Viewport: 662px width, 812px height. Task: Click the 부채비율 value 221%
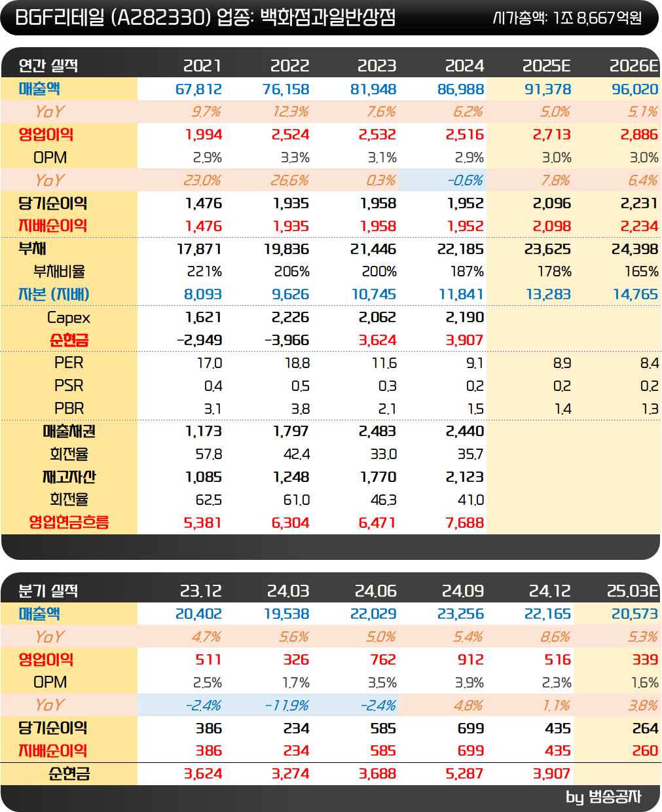pos(204,272)
